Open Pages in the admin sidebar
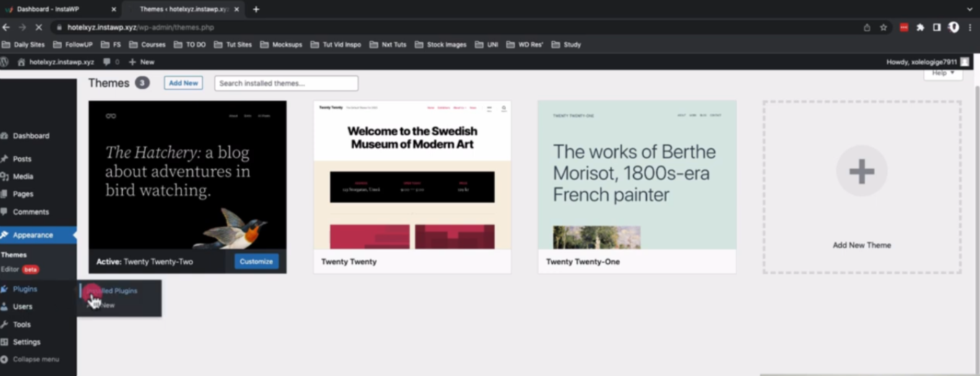 22,194
